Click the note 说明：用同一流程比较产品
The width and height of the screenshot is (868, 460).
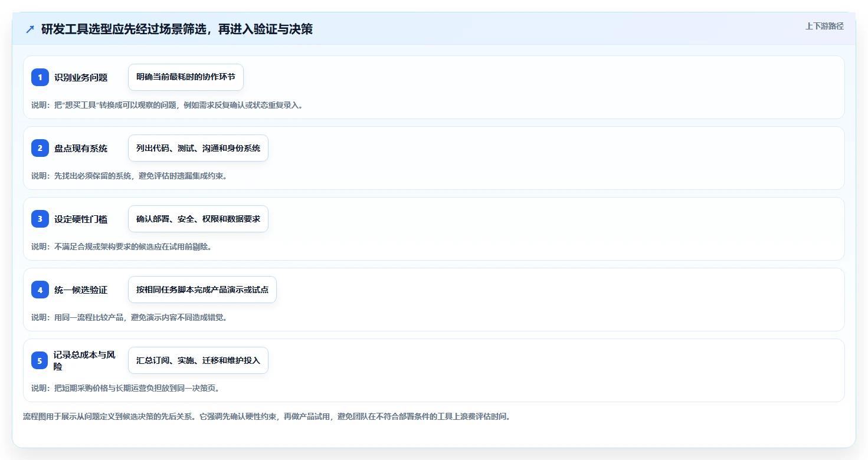[x=129, y=317]
